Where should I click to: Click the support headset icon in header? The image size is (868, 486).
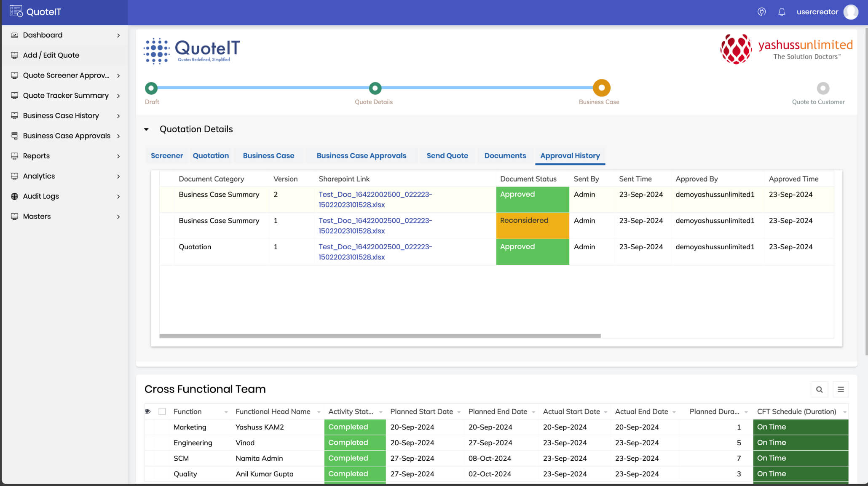761,12
